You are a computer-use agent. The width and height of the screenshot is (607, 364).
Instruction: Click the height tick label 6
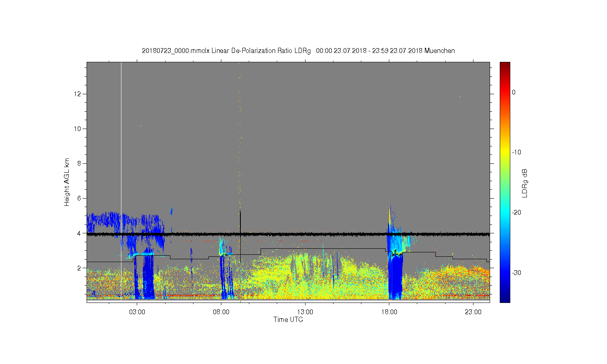coord(79,198)
